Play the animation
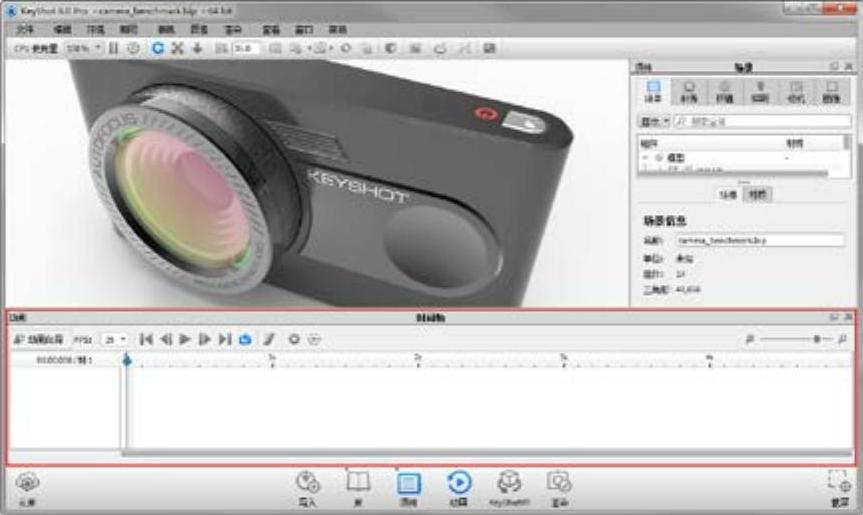The width and height of the screenshot is (863, 515). point(185,339)
